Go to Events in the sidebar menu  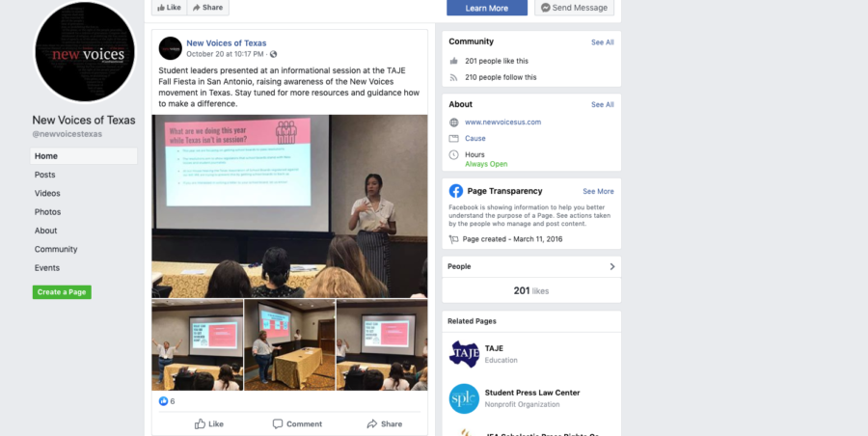[x=47, y=267]
